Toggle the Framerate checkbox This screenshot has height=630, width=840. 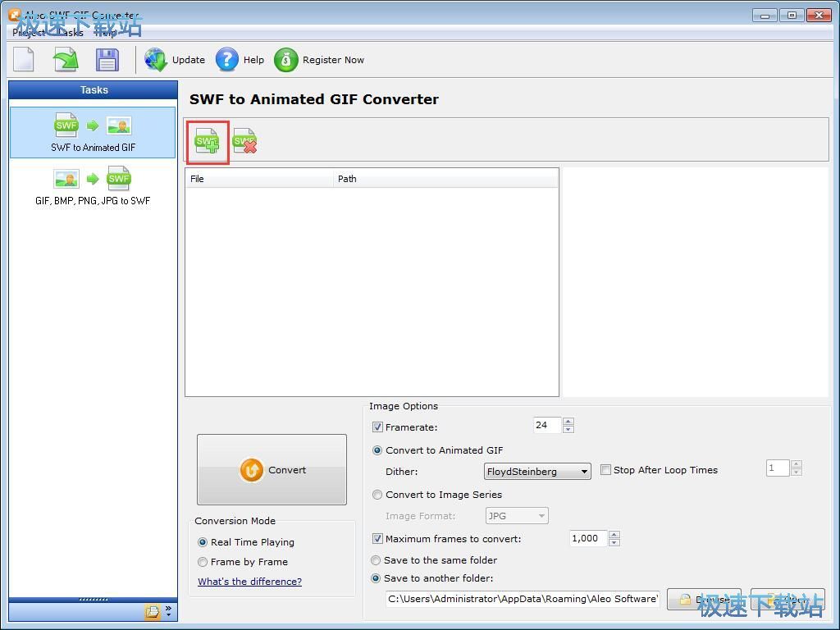pos(377,427)
